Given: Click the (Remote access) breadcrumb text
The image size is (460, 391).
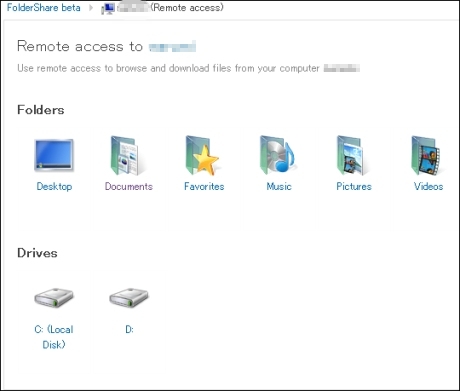Looking at the screenshot, I should (x=187, y=8).
